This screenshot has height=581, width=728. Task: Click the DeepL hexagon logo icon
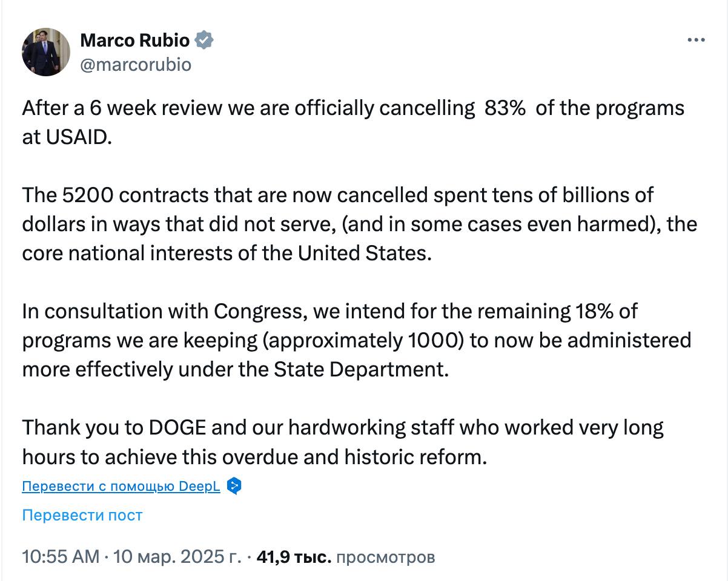(234, 486)
